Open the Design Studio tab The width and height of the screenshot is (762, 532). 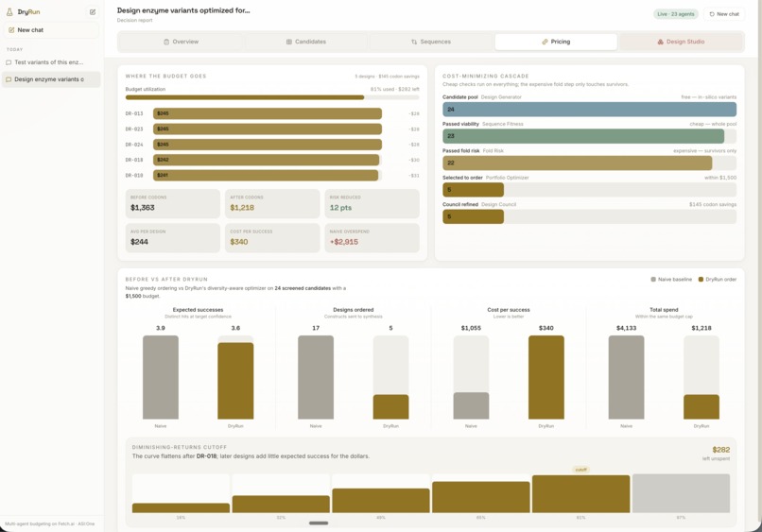tap(681, 42)
